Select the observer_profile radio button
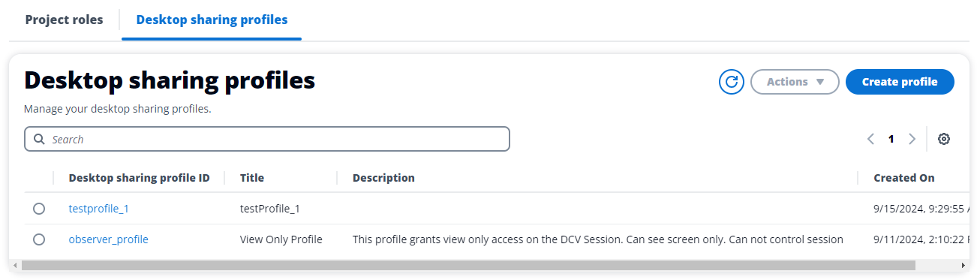Viewport: 980px width, 280px height. [x=39, y=239]
